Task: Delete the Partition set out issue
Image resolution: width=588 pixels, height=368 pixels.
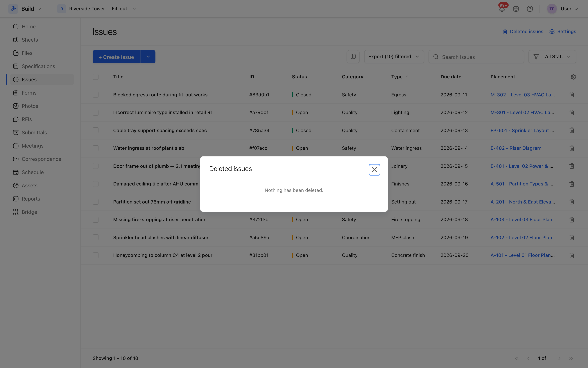Action: (x=572, y=202)
